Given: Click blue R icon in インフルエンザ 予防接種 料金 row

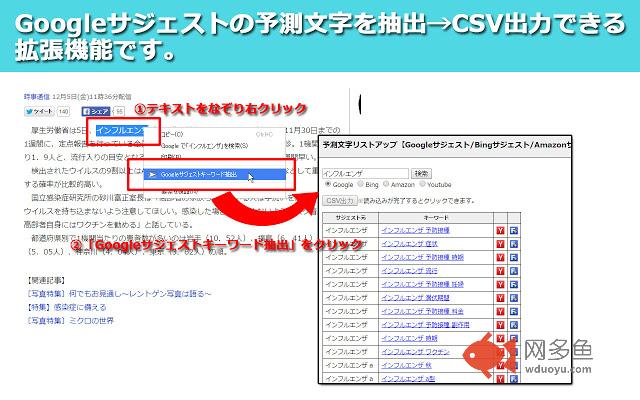Looking at the screenshot, I should (x=513, y=311).
